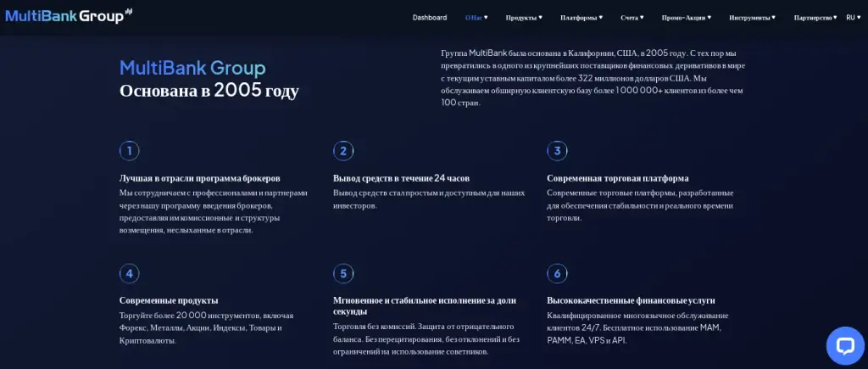This screenshot has height=369, width=868.
Task: Click the text Торгуйте более 20 000 инструментов
Action: tap(207, 328)
